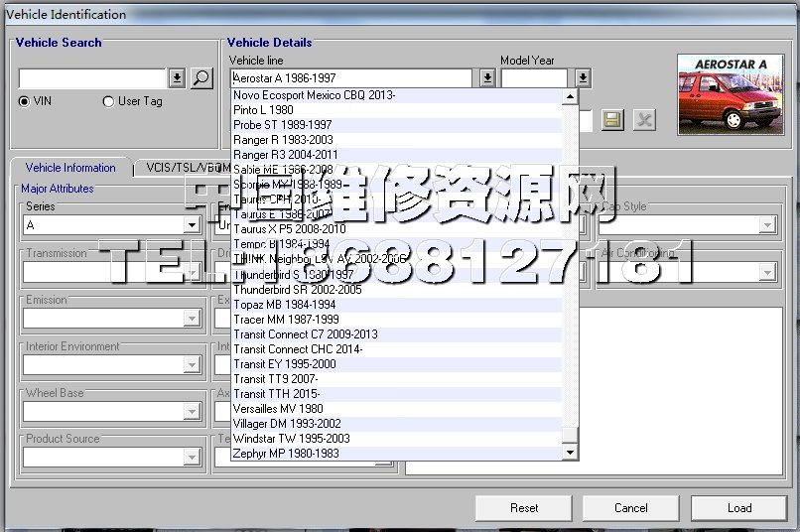800x532 pixels.
Task: Open the Series dropdown arrow
Action: coord(192,225)
